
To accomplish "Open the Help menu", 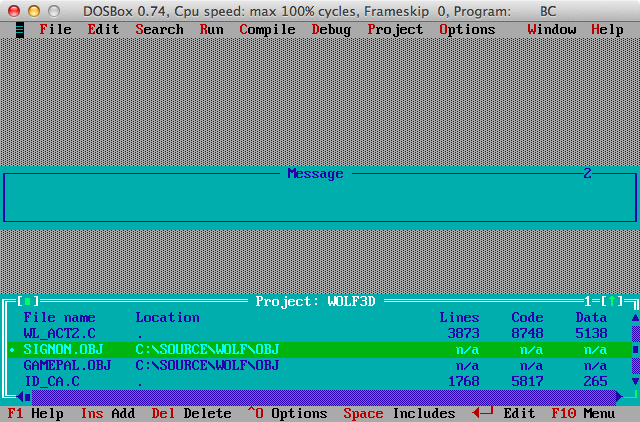I will [x=607, y=29].
